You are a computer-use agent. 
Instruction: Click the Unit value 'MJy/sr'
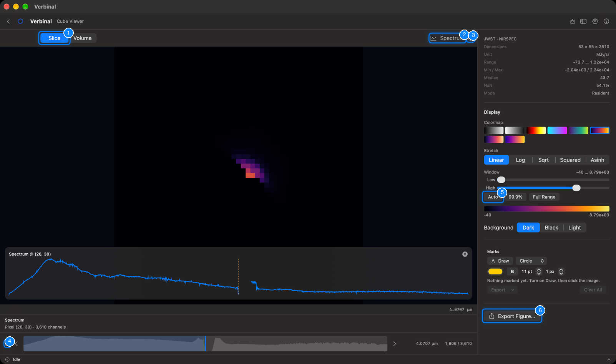(x=603, y=54)
